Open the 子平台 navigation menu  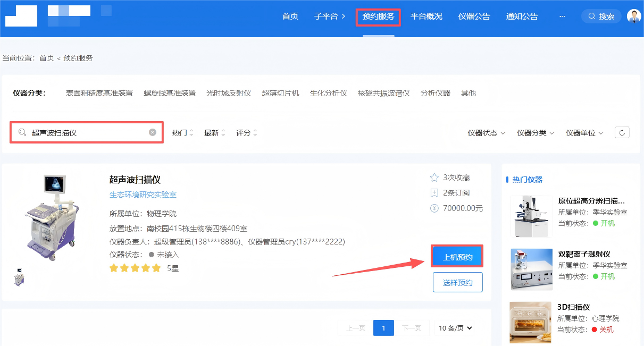pos(330,16)
